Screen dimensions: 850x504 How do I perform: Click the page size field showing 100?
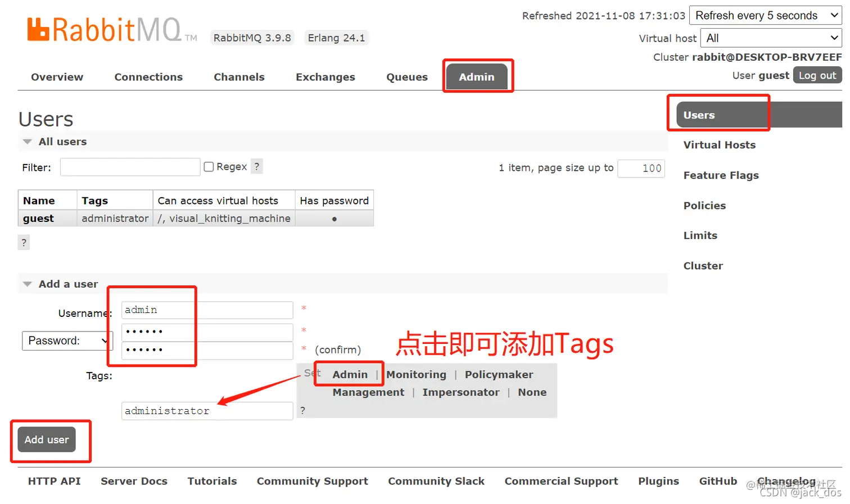pyautogui.click(x=641, y=168)
